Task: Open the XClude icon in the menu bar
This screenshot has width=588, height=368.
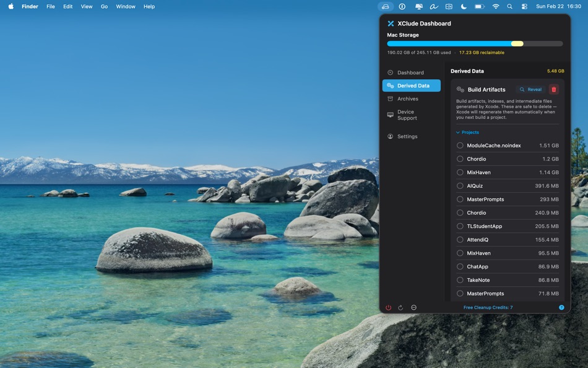Action: pos(386,6)
